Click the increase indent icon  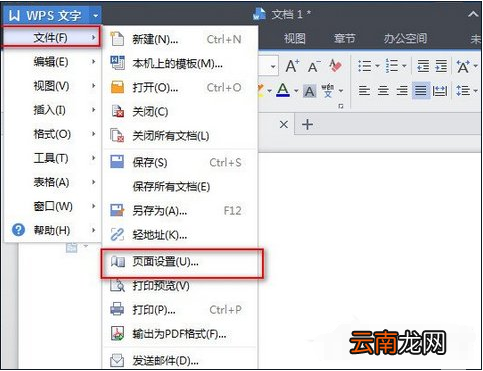pyautogui.click(x=441, y=66)
